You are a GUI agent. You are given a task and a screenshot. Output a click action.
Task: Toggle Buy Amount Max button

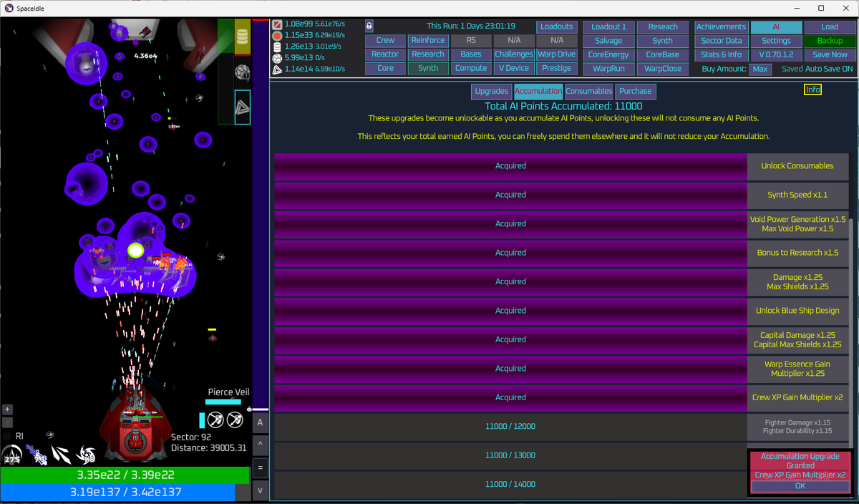point(760,69)
